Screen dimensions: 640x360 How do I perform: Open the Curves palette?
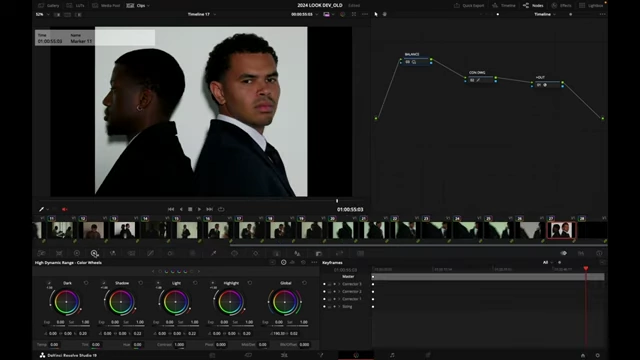click(x=151, y=253)
